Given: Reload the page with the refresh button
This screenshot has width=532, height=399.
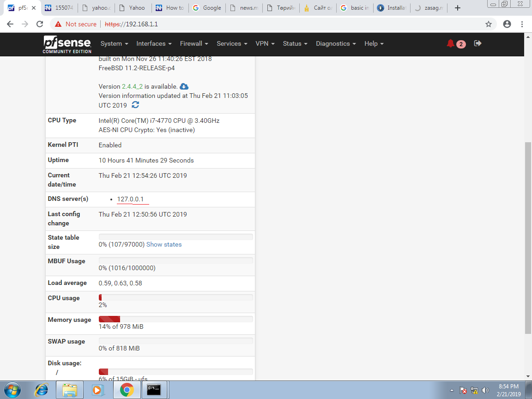Looking at the screenshot, I should (x=40, y=24).
